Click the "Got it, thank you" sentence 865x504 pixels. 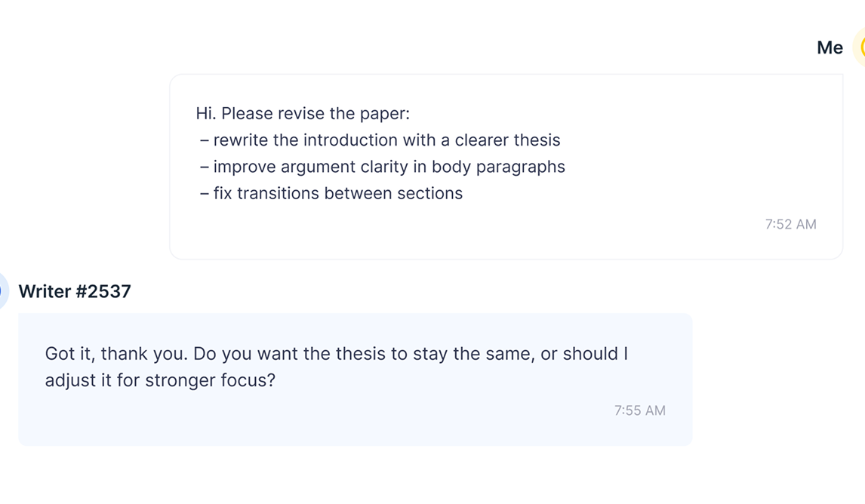click(116, 353)
